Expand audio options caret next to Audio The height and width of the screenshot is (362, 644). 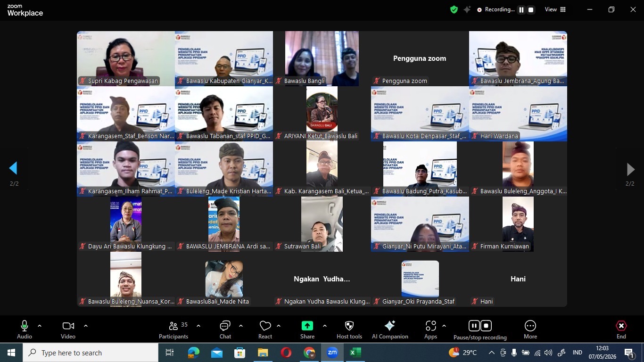40,326
